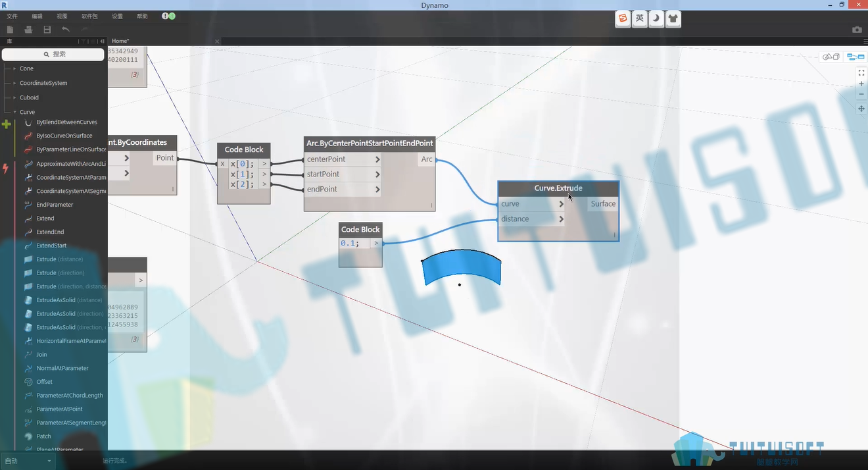Click the Zoom to fit icon
The width and height of the screenshot is (868, 470).
(861, 73)
